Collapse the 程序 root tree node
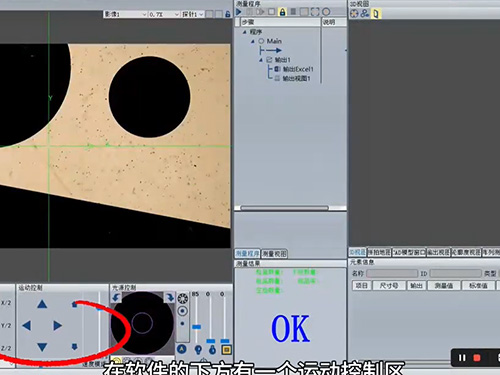Screen dimensions: 500x375 [245, 32]
